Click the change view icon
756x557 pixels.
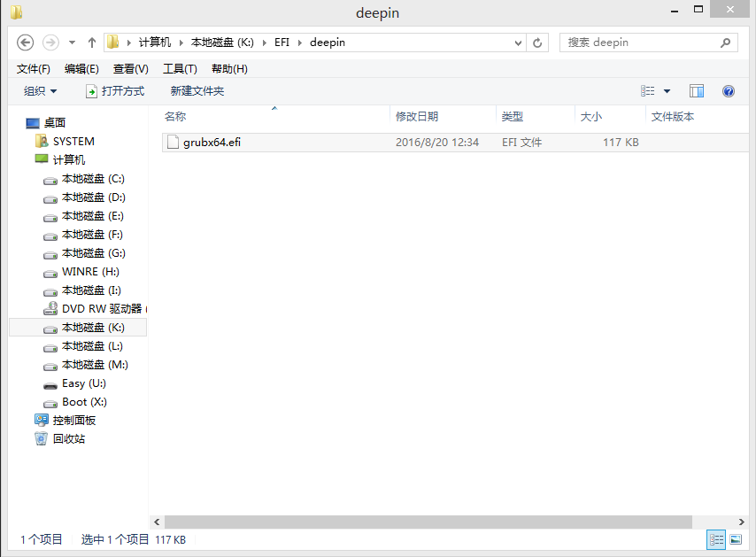tap(647, 91)
